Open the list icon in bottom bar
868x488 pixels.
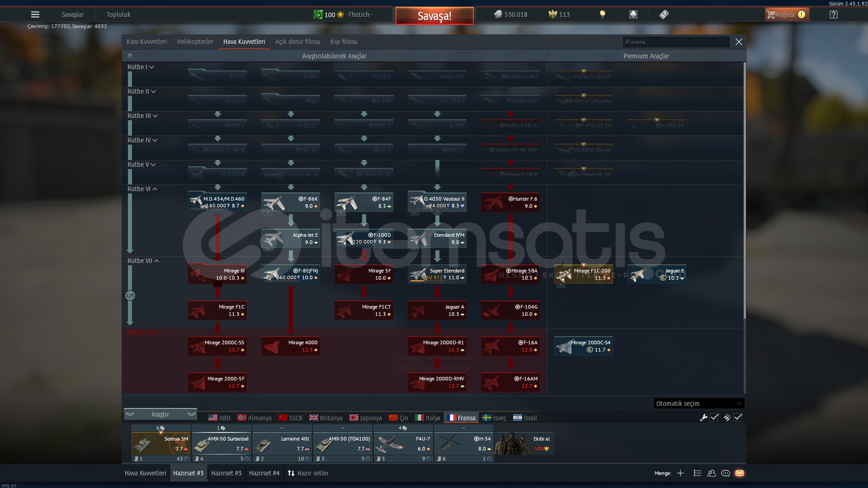697,473
